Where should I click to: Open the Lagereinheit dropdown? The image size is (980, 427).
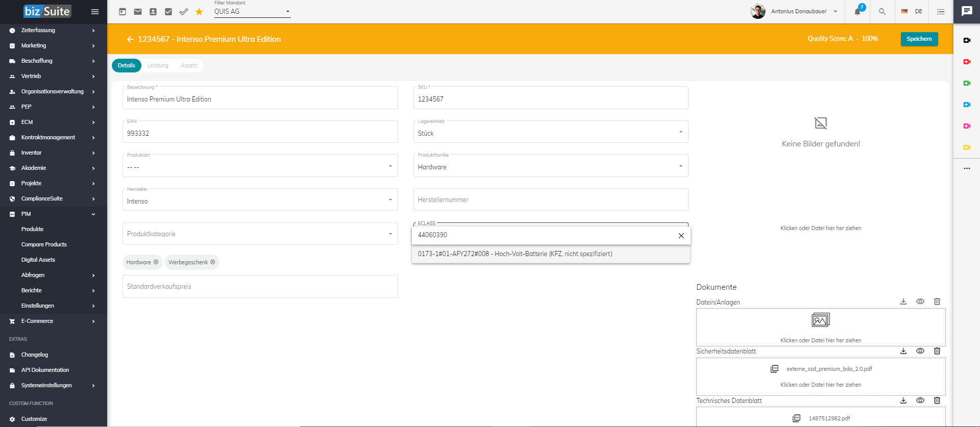point(551,132)
